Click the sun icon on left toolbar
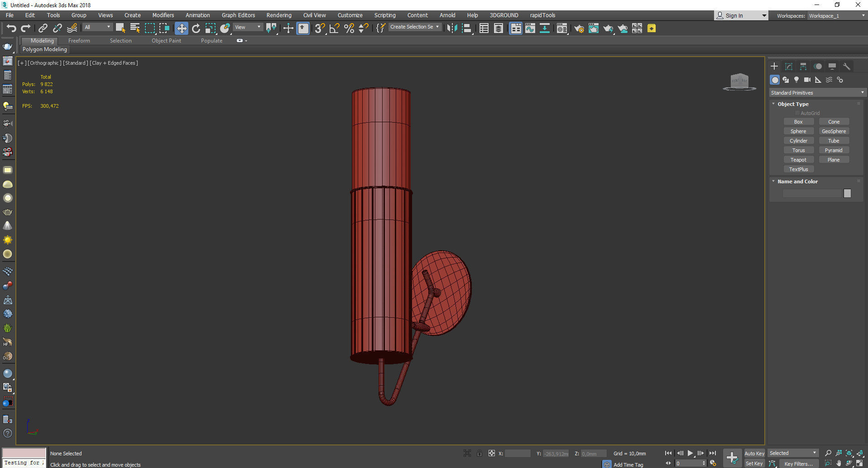This screenshot has width=868, height=468. point(8,240)
